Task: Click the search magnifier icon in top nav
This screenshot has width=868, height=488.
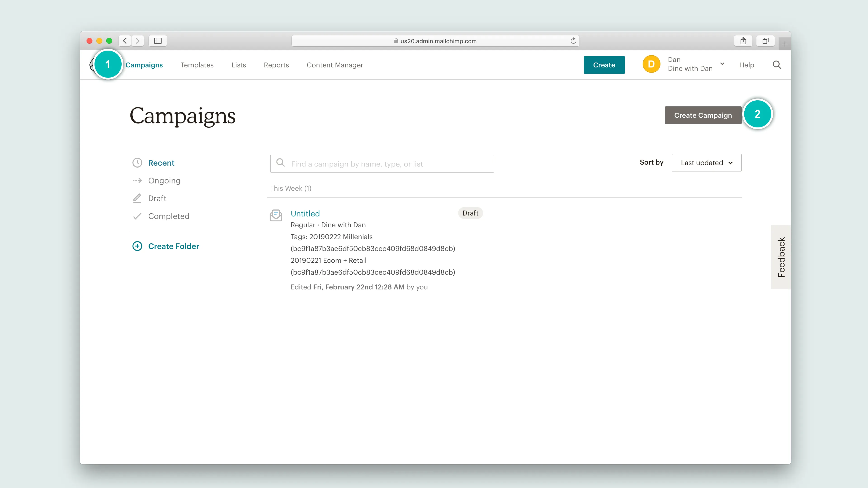Action: [776, 65]
